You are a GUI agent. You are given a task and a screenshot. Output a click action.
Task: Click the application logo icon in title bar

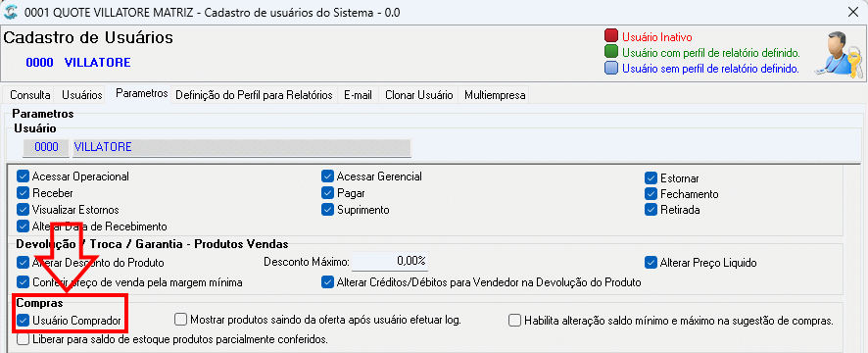point(11,12)
